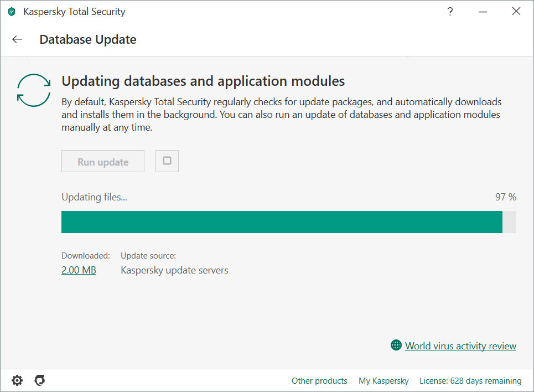Open My Kaspersky in the footer
Screen dimensions: 534x392
click(383, 381)
